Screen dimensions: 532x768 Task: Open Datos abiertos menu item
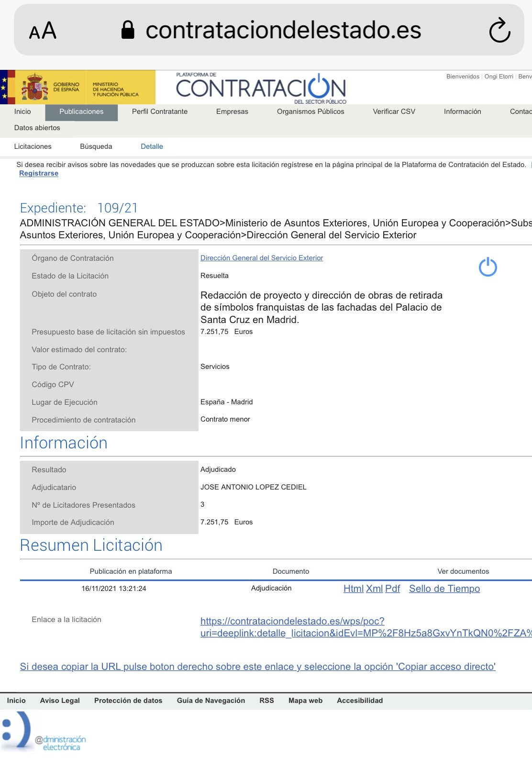point(37,128)
